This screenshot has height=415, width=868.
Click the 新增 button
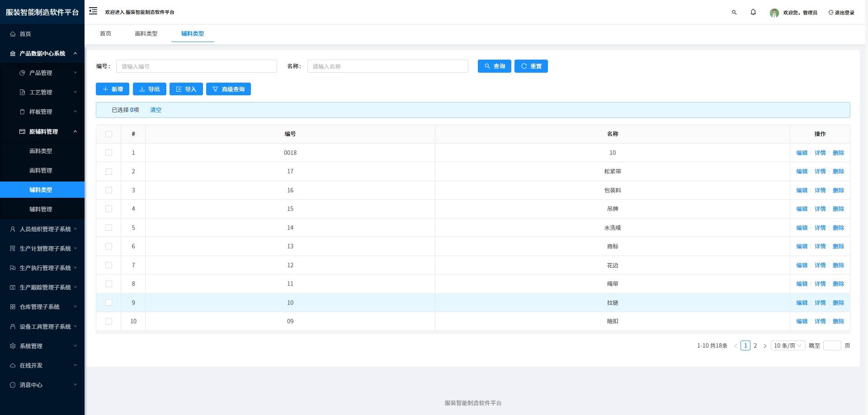point(113,89)
